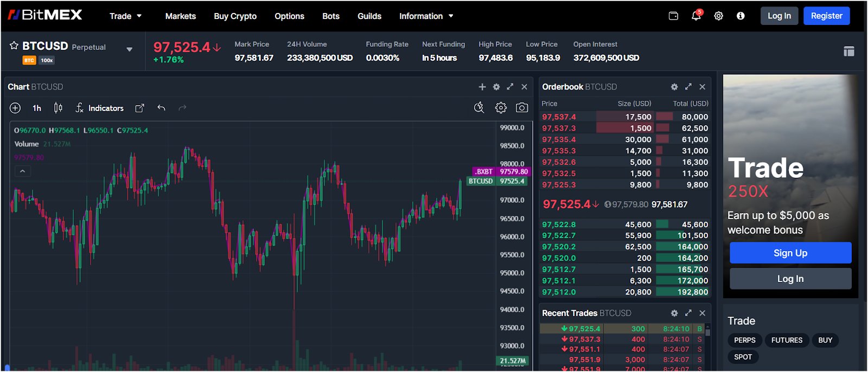868x372 pixels.
Task: Click the 24H Volume value
Action: (x=320, y=58)
